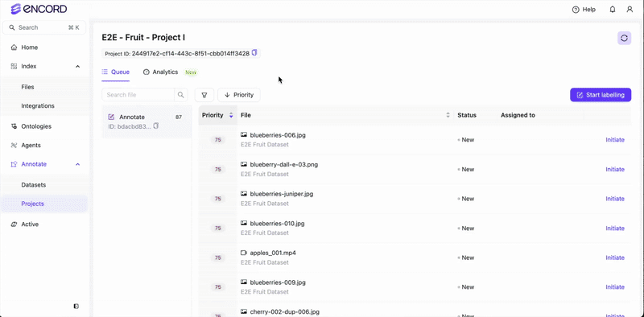The height and width of the screenshot is (317, 644).
Task: Initiate task for blueberries-006.jpg
Action: 615,140
